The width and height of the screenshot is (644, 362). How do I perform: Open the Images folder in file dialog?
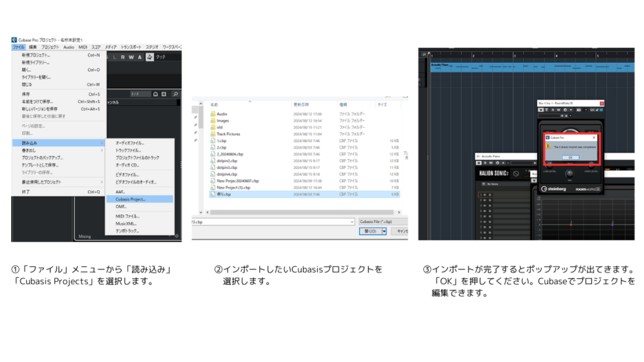[304, 121]
